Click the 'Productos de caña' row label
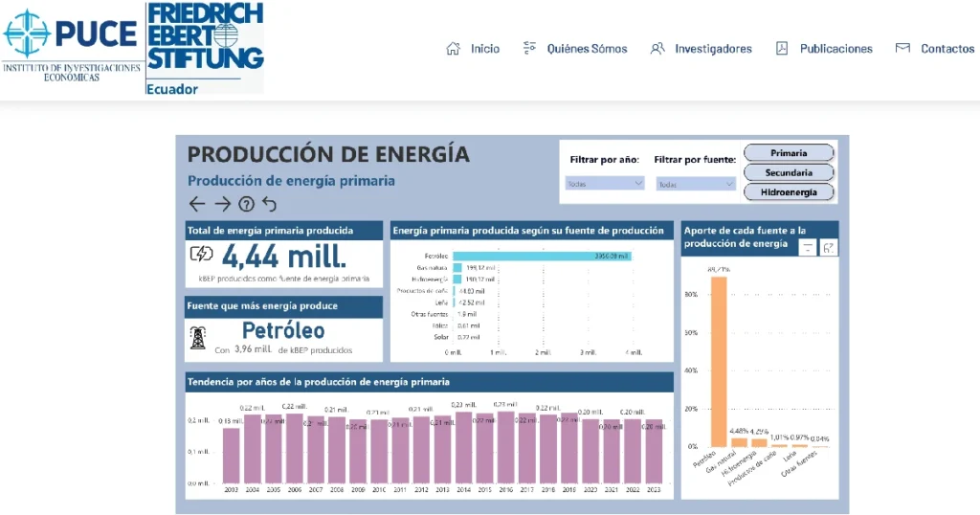Viewport: 980px width, 515px height. pyautogui.click(x=422, y=291)
